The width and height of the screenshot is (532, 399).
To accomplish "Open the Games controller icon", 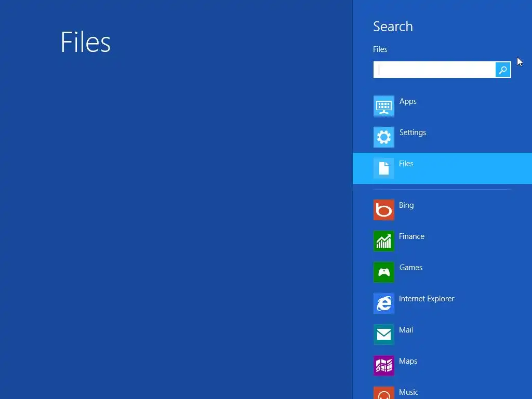I will click(384, 272).
